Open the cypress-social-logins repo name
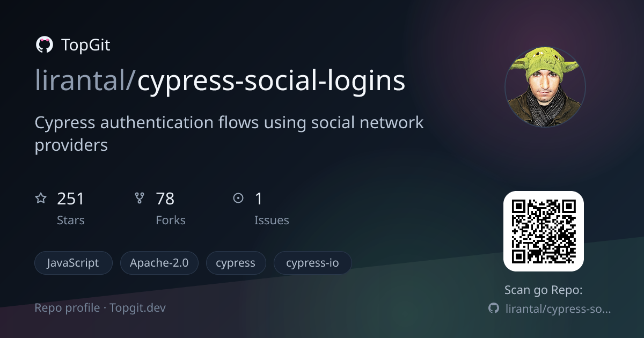Image resolution: width=644 pixels, height=338 pixels. (x=271, y=82)
